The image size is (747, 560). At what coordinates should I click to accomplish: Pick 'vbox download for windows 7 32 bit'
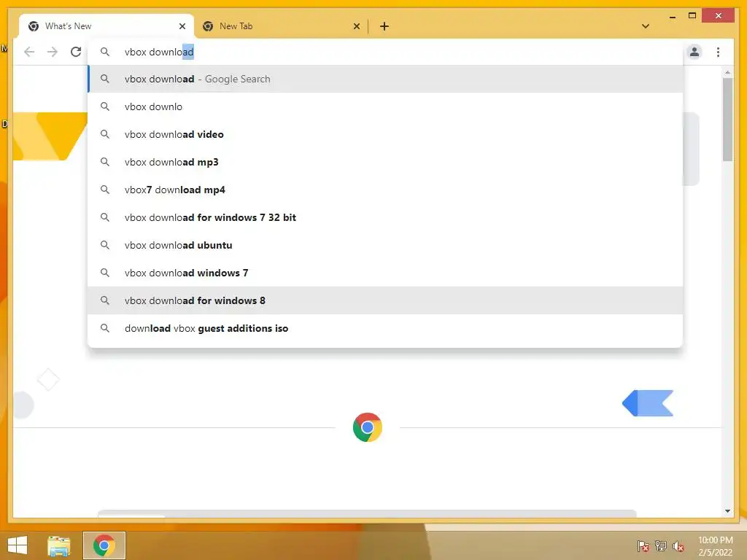[385, 217]
